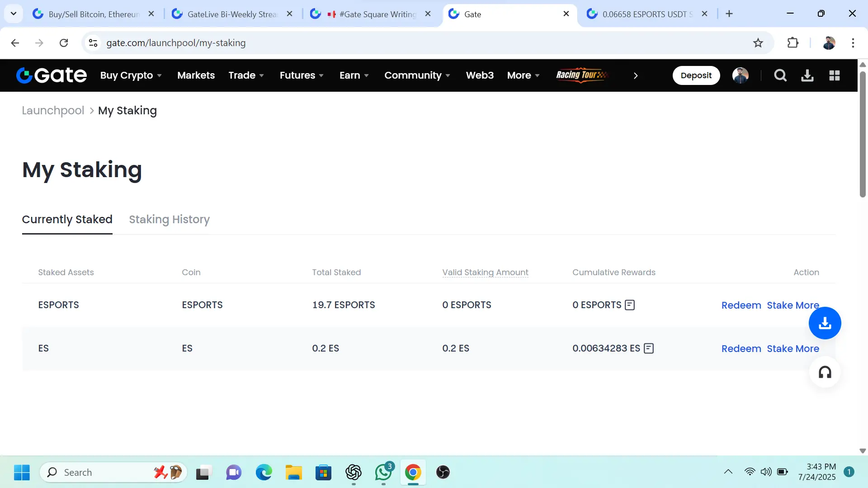Click the Valid Staking Amount column header

[x=485, y=272]
